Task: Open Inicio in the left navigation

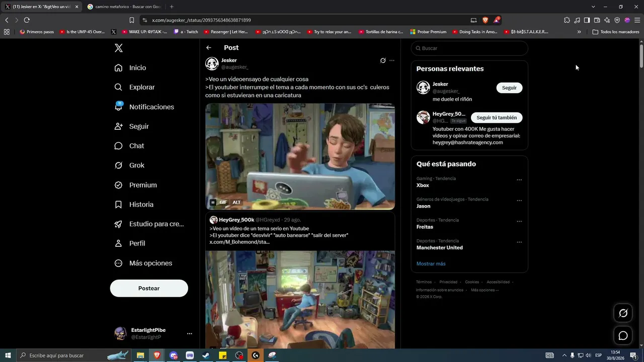Action: [130, 68]
